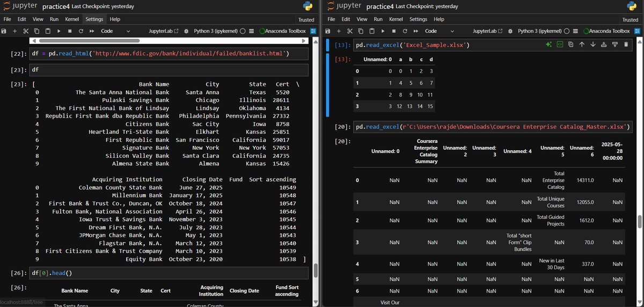Click 'Silicon Valley Bank' in the output
Viewport: 644px width, 307px height.
point(137,156)
